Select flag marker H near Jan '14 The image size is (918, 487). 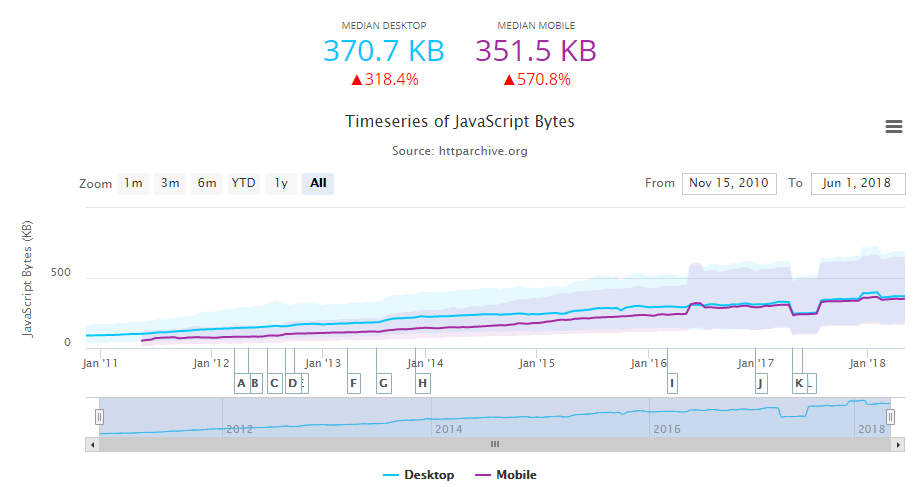423,383
